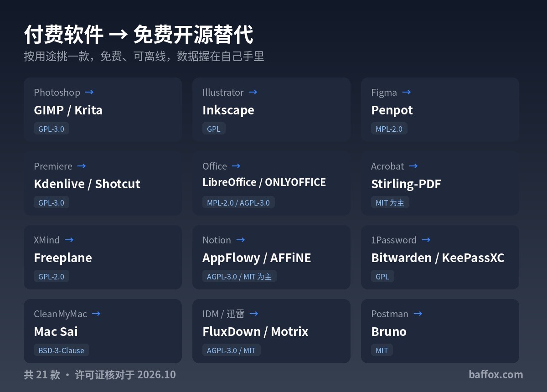Select the Penpot title
The width and height of the screenshot is (547, 392).
tap(392, 110)
